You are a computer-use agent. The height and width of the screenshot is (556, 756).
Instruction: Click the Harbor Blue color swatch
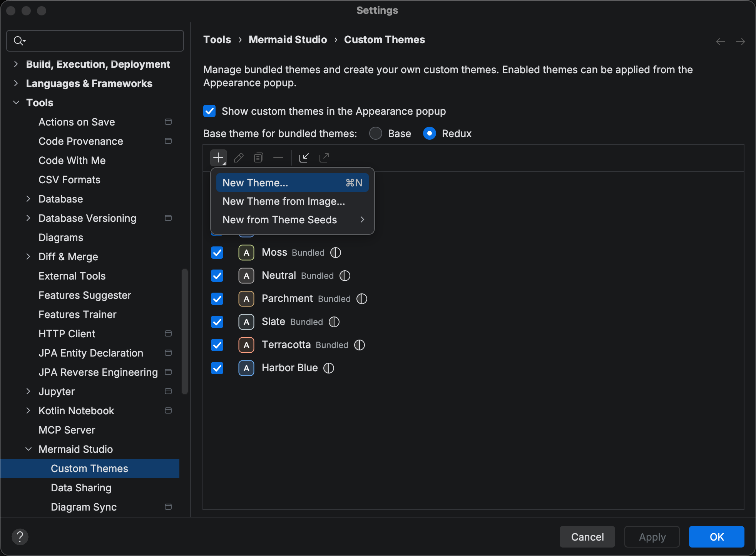[246, 368]
